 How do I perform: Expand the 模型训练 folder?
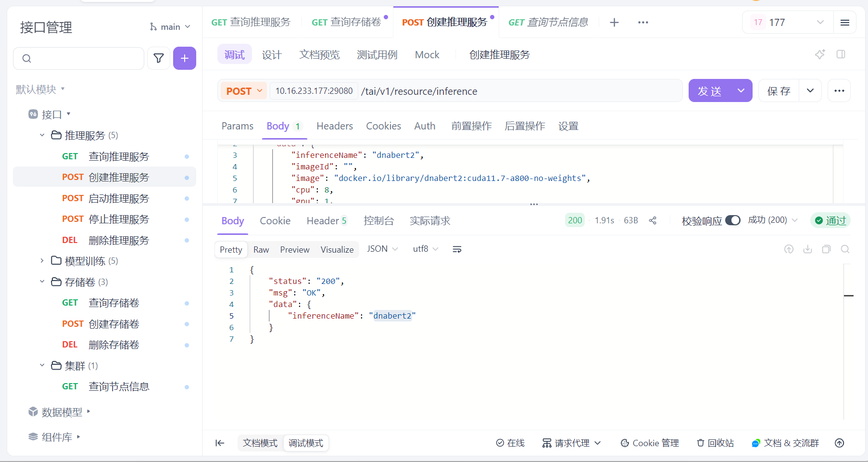(x=42, y=261)
